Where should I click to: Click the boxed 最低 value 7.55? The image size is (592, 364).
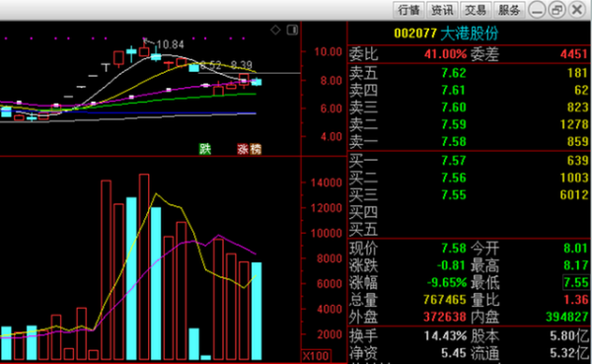576,282
